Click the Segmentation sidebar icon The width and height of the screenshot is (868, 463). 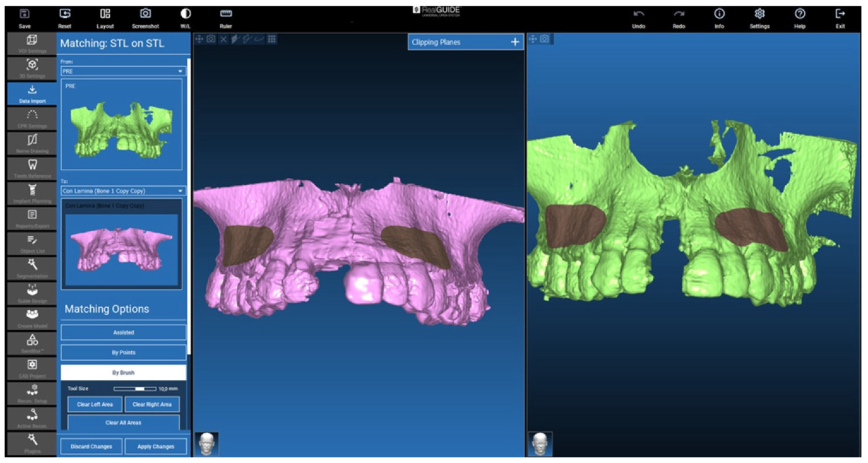click(32, 268)
